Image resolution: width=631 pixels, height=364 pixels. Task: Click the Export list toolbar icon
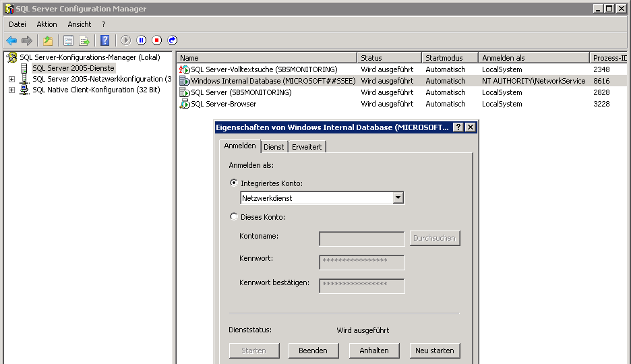coord(84,40)
